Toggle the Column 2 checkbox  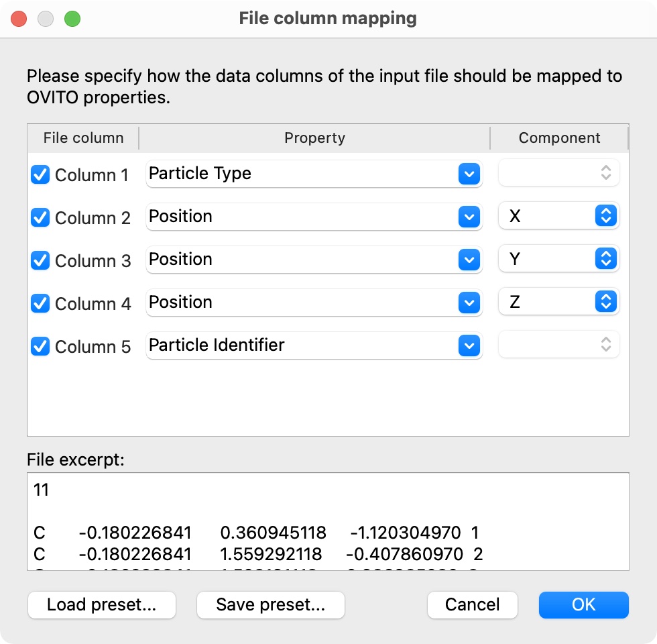pos(40,218)
